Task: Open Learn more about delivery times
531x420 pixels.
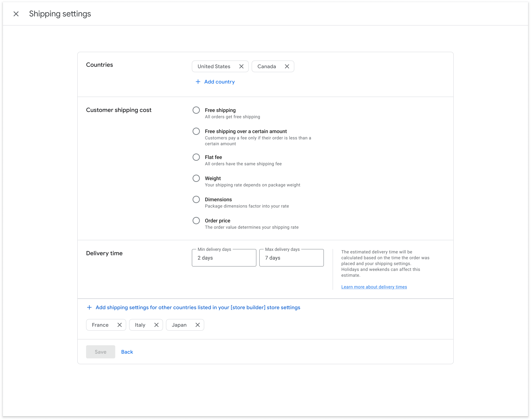Action: pos(374,287)
